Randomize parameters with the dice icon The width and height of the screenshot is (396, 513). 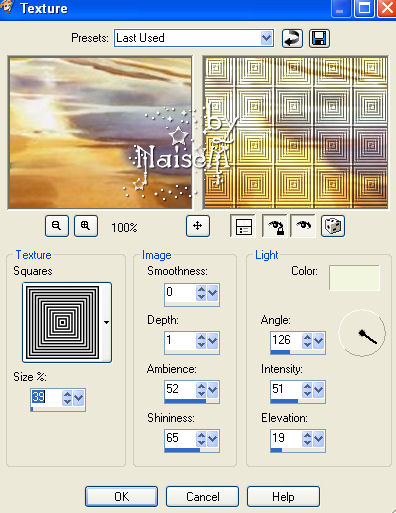333,226
